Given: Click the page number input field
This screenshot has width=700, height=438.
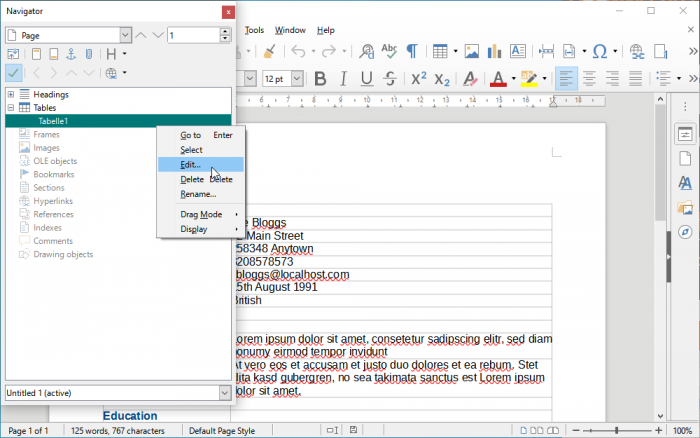Looking at the screenshot, I should (x=192, y=35).
